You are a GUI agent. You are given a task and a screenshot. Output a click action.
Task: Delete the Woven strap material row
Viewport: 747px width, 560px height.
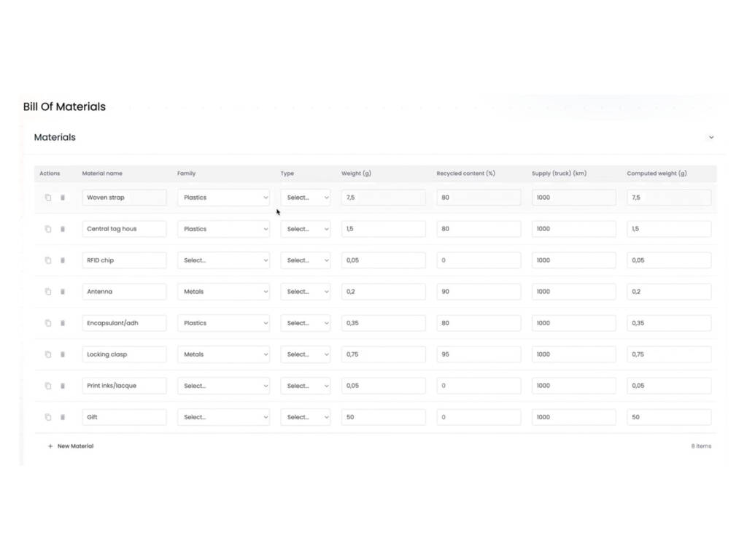pos(63,198)
